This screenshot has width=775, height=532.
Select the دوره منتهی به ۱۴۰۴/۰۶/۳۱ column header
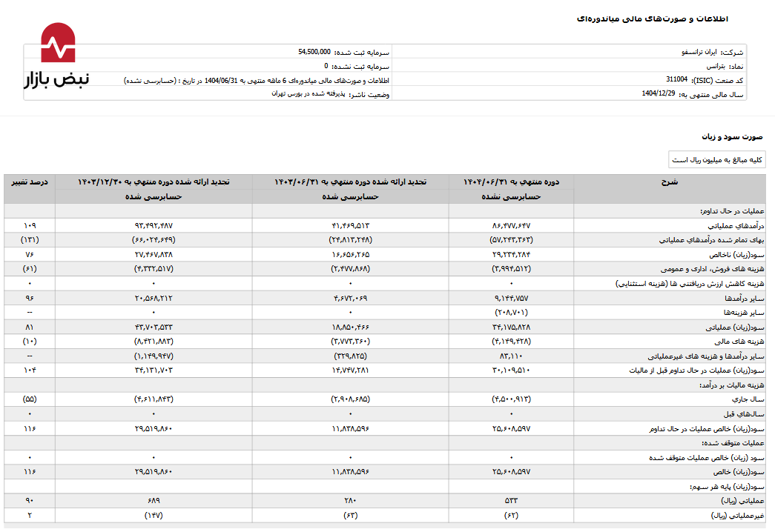(511, 182)
